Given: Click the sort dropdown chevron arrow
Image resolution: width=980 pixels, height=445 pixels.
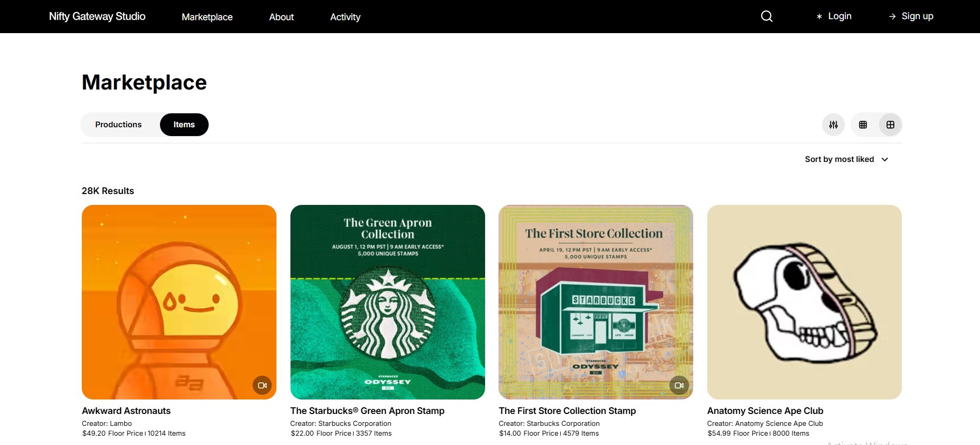Looking at the screenshot, I should (885, 159).
